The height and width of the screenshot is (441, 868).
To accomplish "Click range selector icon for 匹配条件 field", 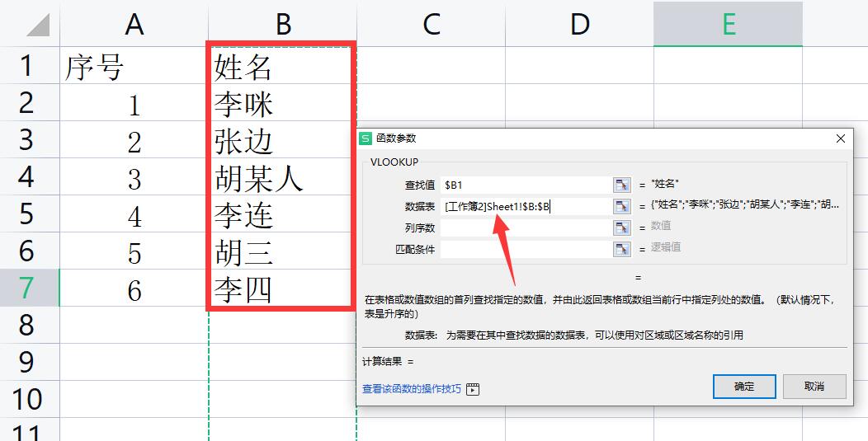I will click(x=621, y=248).
